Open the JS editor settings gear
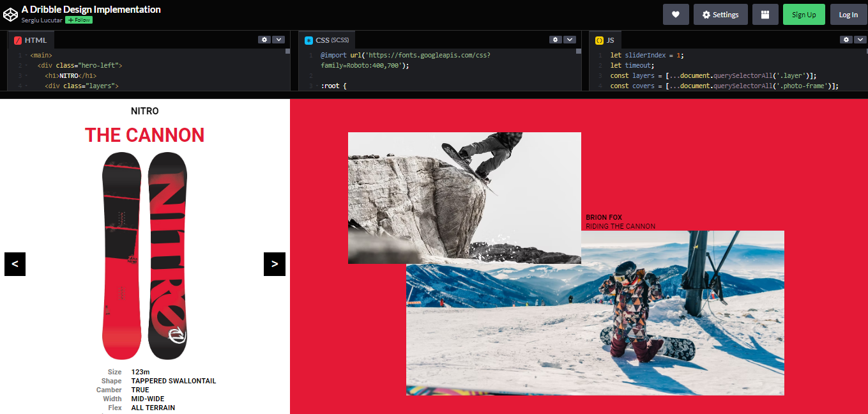 click(846, 39)
